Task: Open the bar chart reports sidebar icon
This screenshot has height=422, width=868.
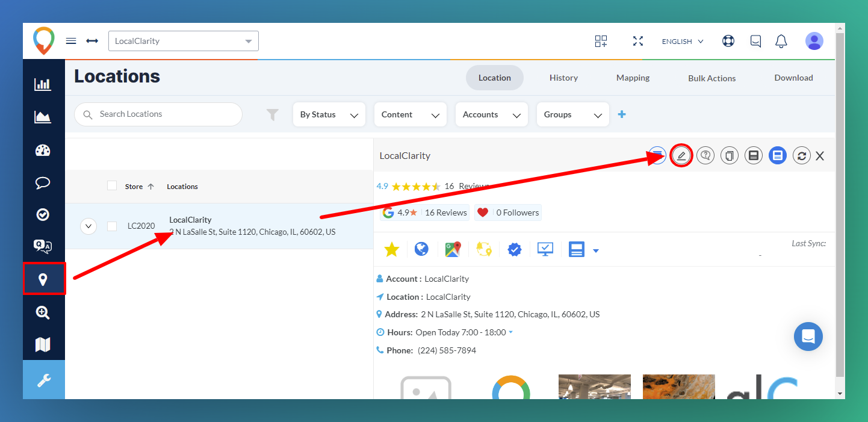Action: (43, 84)
